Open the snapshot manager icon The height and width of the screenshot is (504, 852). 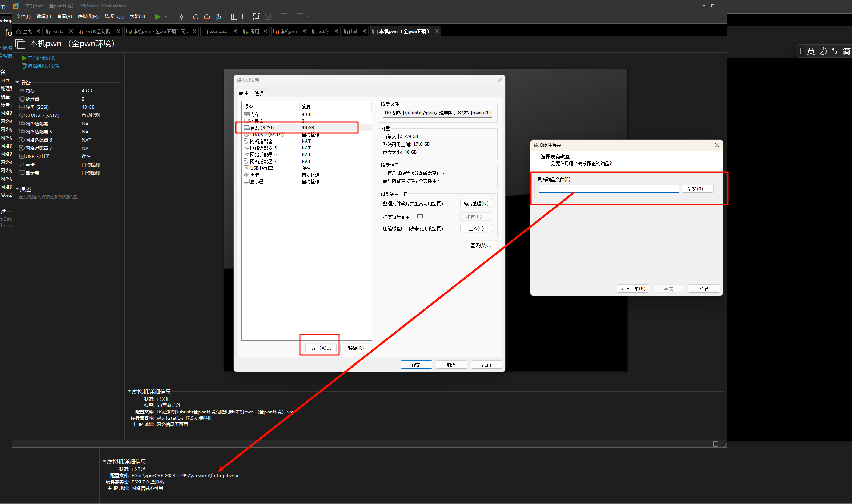218,16
